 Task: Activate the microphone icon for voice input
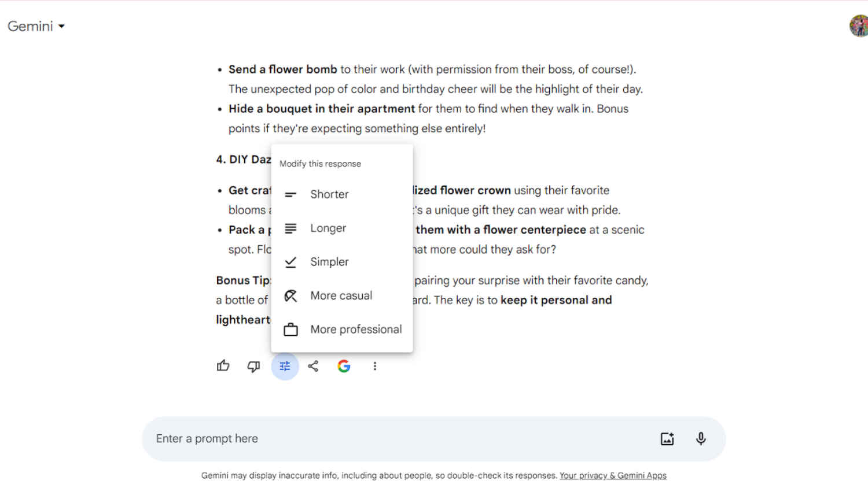point(700,438)
